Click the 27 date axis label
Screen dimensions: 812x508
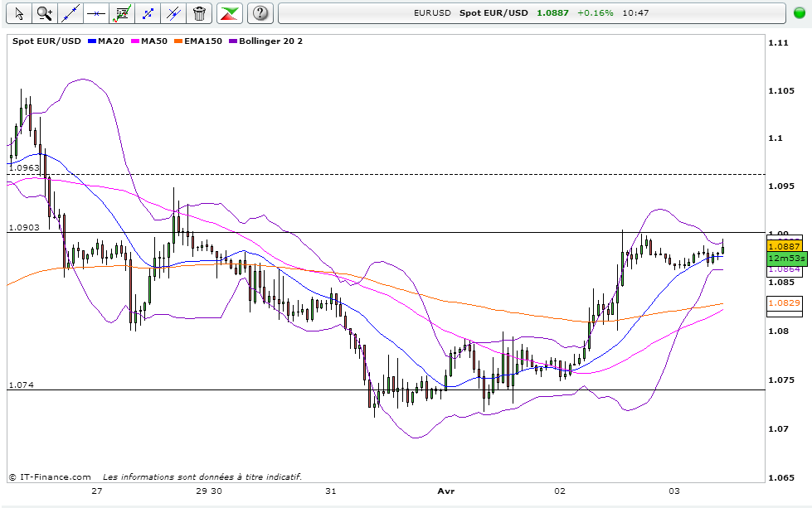click(x=97, y=491)
